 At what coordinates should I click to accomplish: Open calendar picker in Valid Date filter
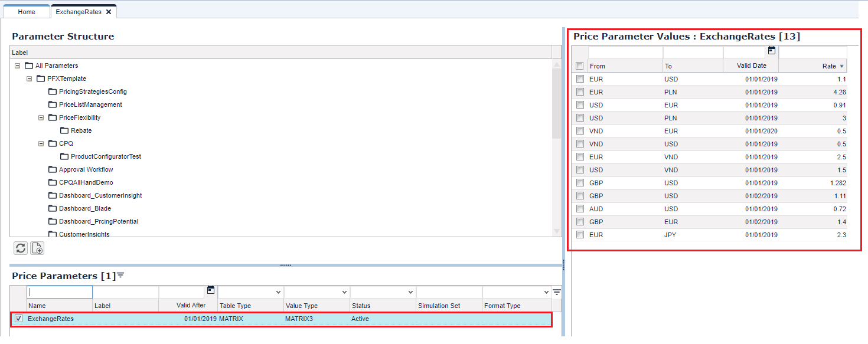point(771,51)
